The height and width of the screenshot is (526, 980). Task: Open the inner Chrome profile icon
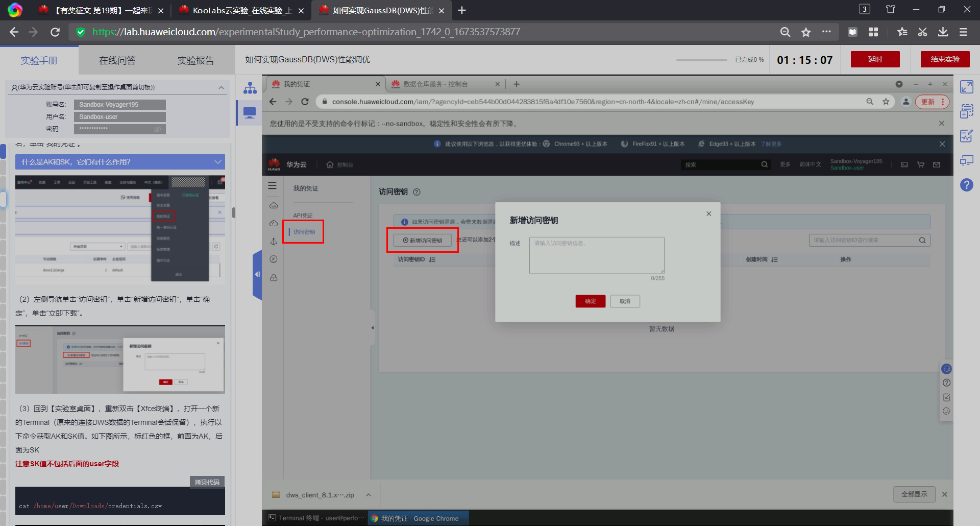906,102
